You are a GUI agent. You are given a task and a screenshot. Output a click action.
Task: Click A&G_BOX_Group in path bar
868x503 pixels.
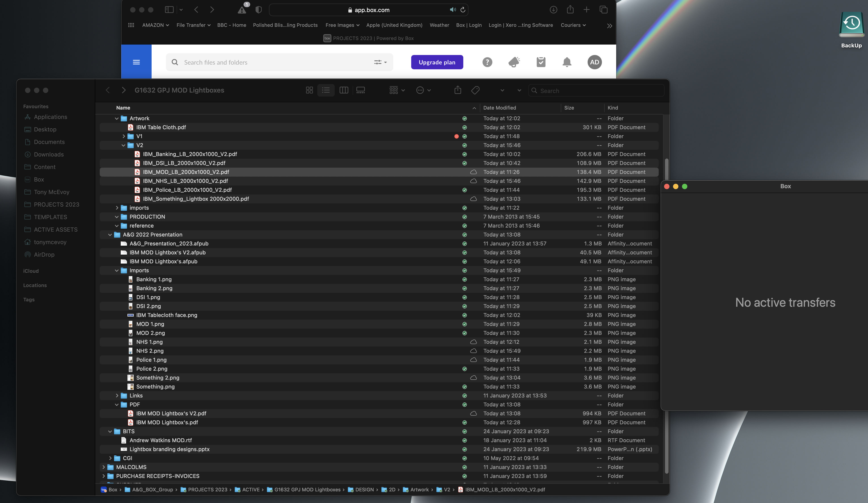pyautogui.click(x=149, y=490)
